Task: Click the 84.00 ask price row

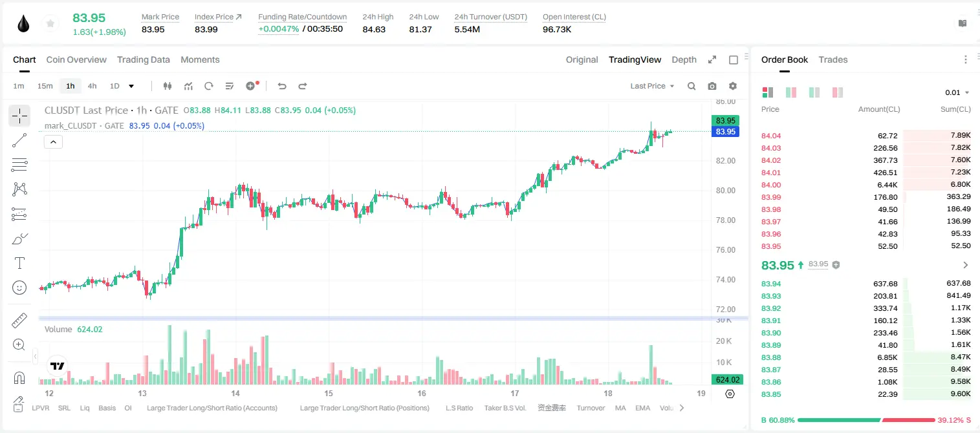Action: 866,185
